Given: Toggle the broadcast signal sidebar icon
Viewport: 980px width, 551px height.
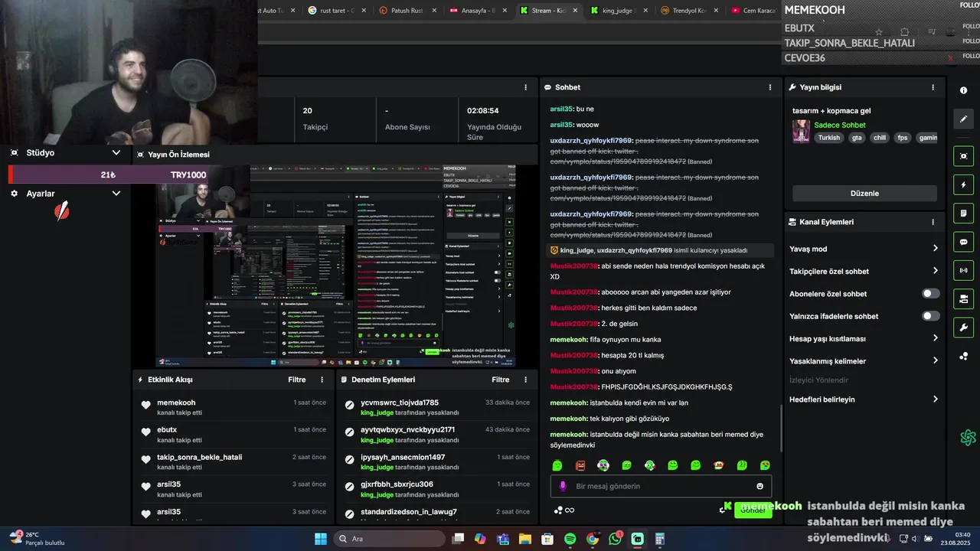Looking at the screenshot, I should point(963,270).
